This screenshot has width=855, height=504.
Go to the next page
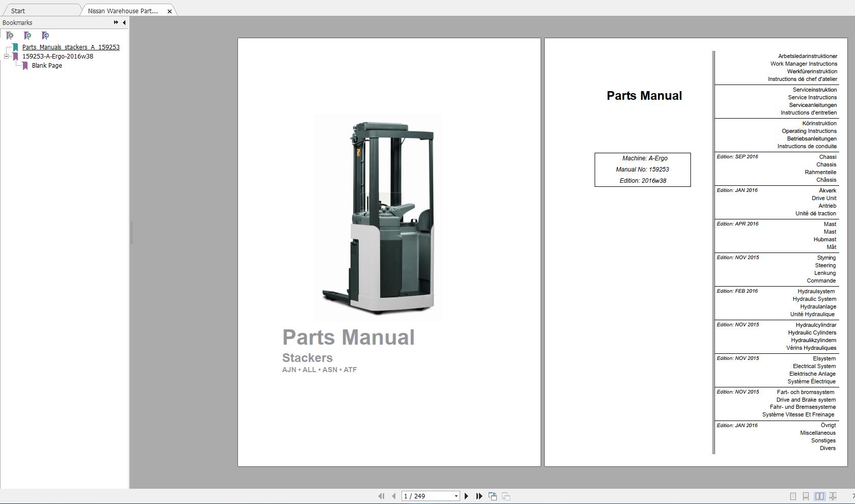[466, 496]
